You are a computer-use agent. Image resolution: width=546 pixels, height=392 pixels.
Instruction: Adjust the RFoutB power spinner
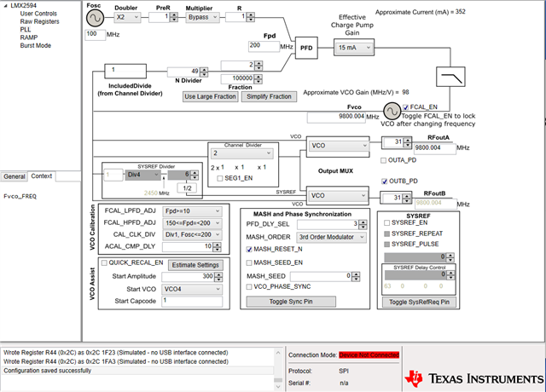tap(406, 199)
